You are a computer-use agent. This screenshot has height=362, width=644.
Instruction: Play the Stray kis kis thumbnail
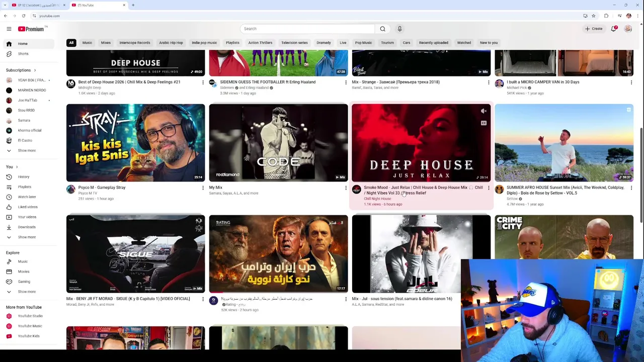pos(135,143)
